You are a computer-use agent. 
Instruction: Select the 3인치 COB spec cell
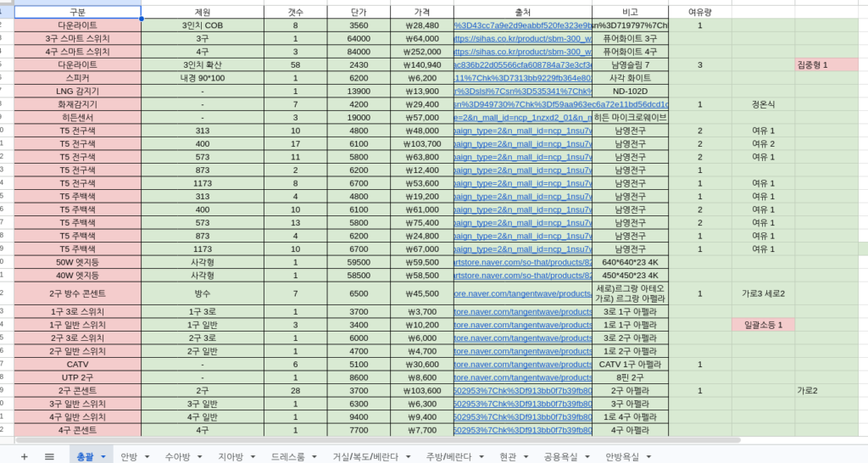(203, 25)
